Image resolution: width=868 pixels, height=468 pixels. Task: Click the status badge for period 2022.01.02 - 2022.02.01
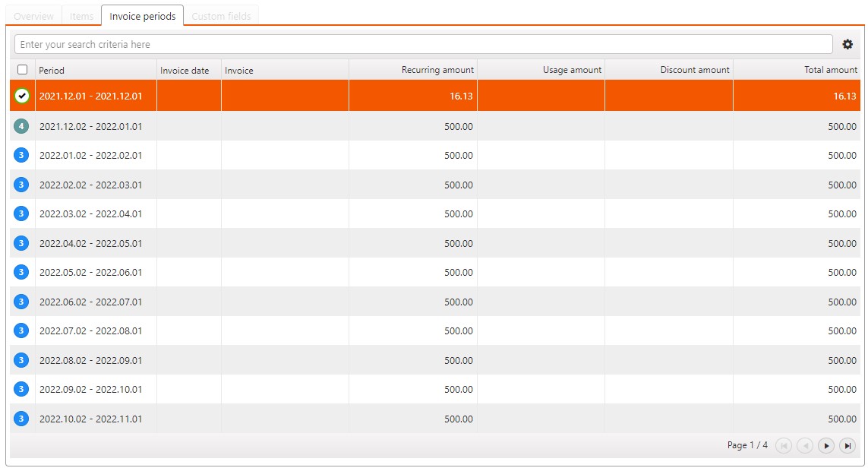tap(21, 155)
